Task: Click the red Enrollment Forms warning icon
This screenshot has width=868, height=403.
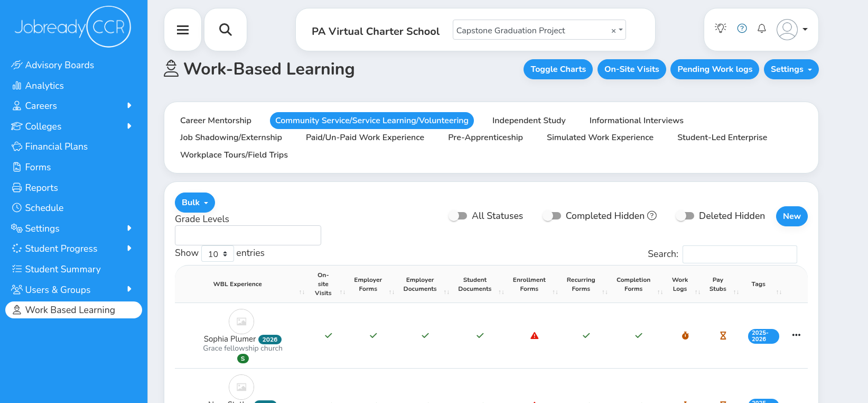Action: 534,336
